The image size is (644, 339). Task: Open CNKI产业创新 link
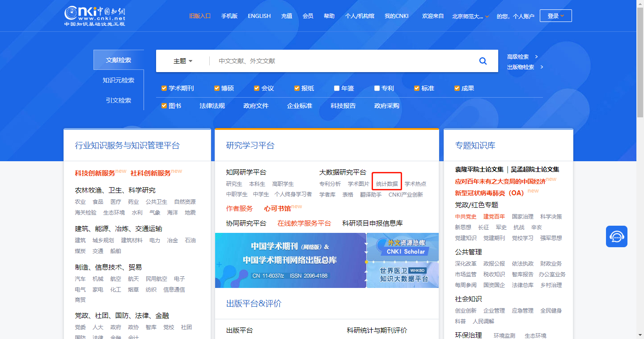[406, 194]
